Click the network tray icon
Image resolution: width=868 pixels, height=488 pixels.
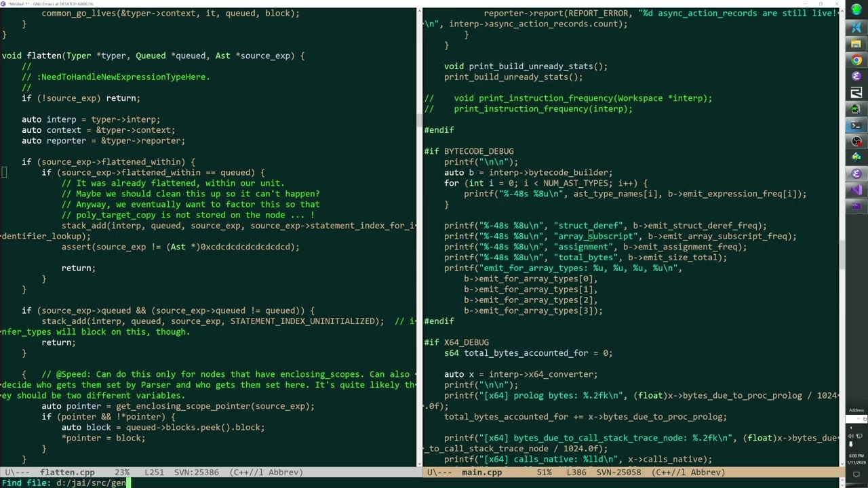click(x=859, y=436)
